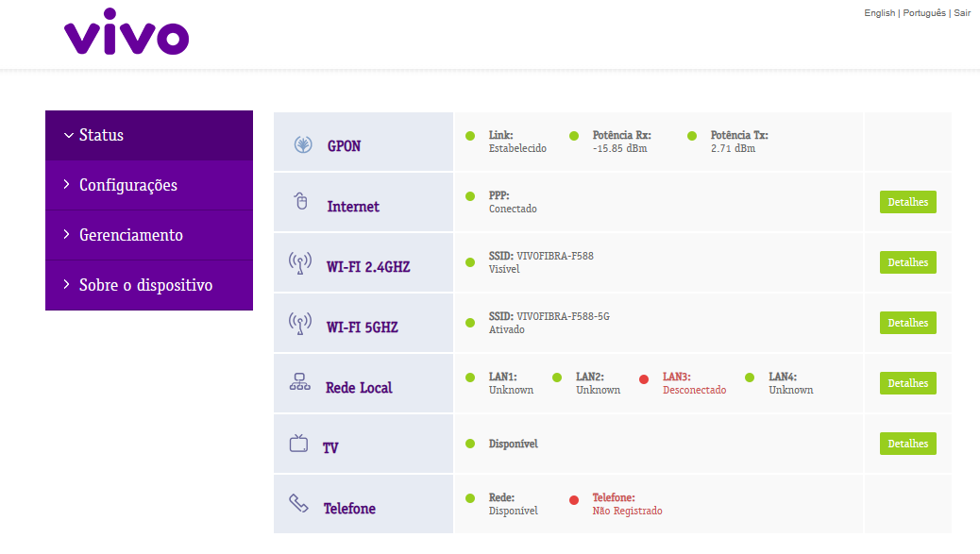Open the Status menu section

pyautogui.click(x=149, y=135)
